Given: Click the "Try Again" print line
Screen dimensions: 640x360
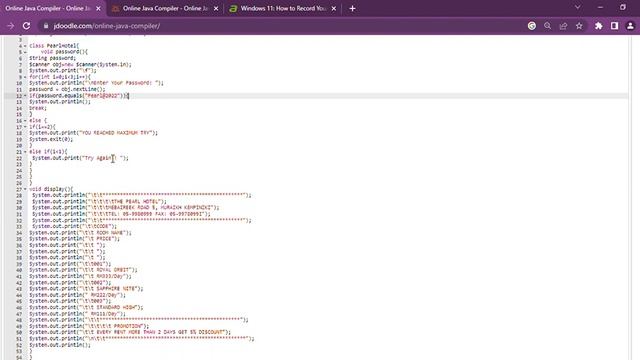Looking at the screenshot, I should click(80, 158).
